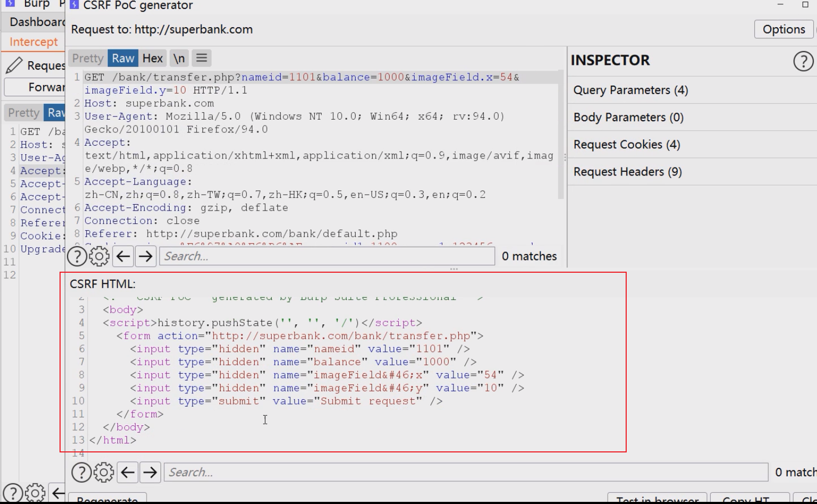The image size is (817, 504).
Task: Click Forward button in Burp Intercept
Action: (35, 87)
